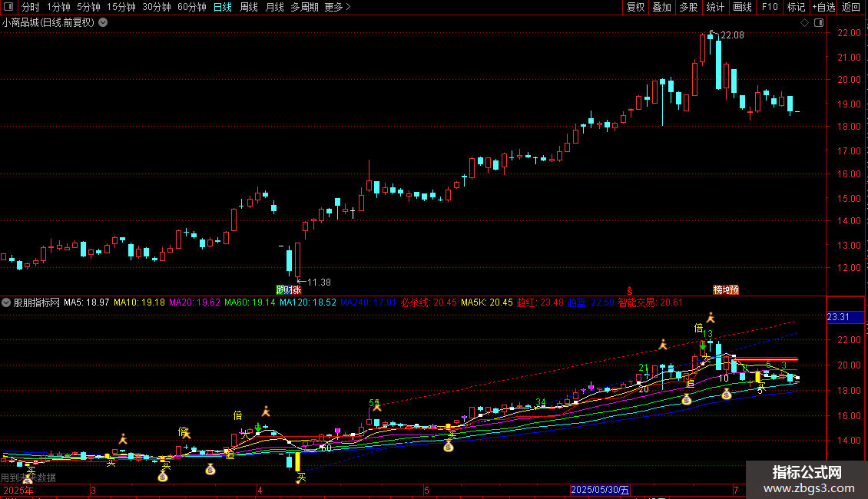Click the month 4 marker on the time axis
The image size is (868, 499).
coord(260,490)
